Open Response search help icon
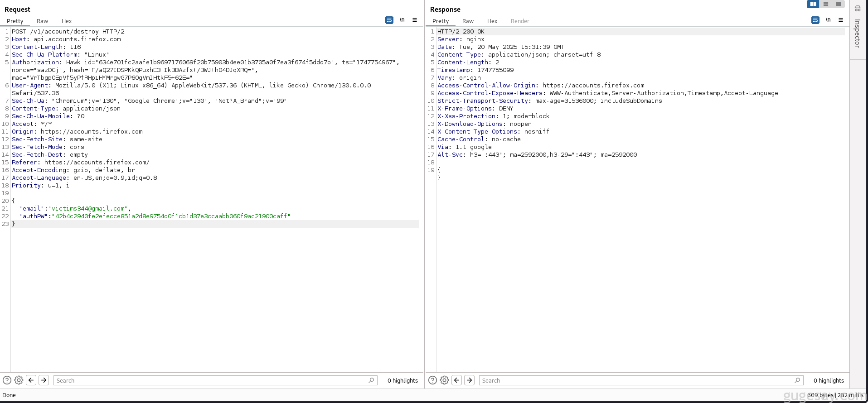Image resolution: width=868 pixels, height=403 pixels. [x=432, y=380]
